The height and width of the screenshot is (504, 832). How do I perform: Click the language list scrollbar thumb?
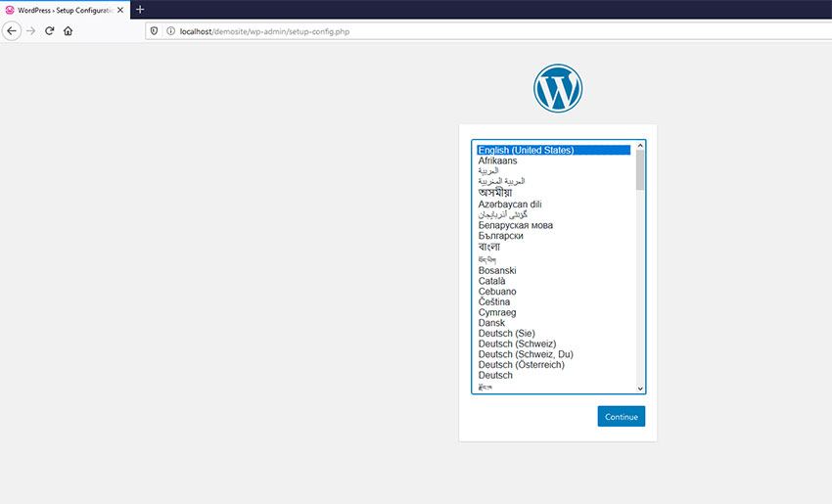(x=640, y=168)
